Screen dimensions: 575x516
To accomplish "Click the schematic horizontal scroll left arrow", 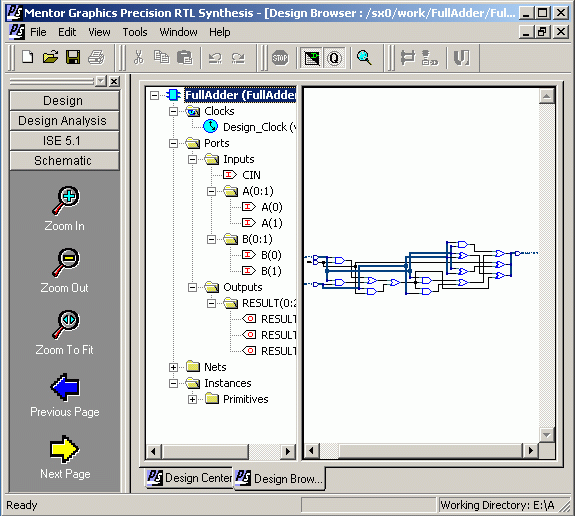I will [312, 450].
